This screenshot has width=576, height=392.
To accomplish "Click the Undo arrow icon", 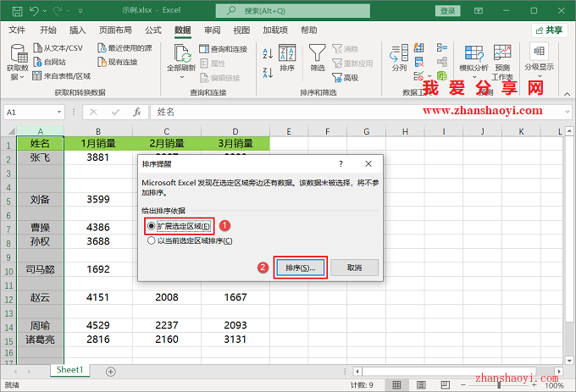I will coord(34,11).
